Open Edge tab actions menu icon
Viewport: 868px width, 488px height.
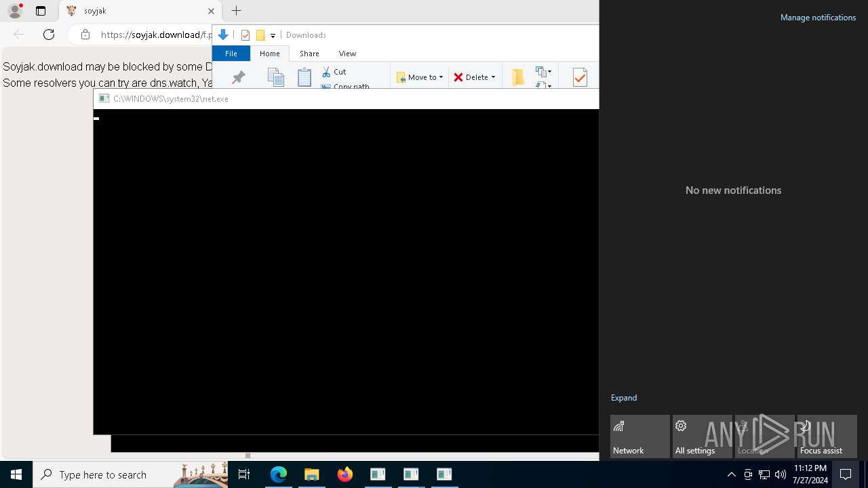pos(41,11)
